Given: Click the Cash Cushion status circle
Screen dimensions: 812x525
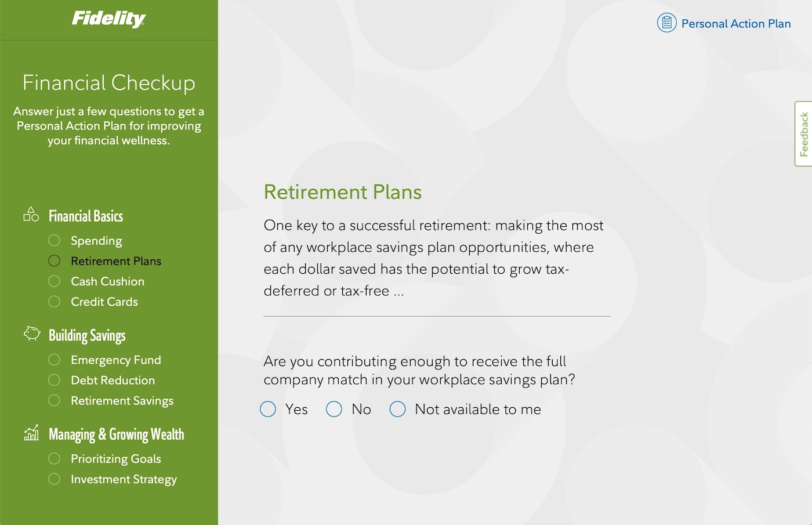Looking at the screenshot, I should pos(54,281).
